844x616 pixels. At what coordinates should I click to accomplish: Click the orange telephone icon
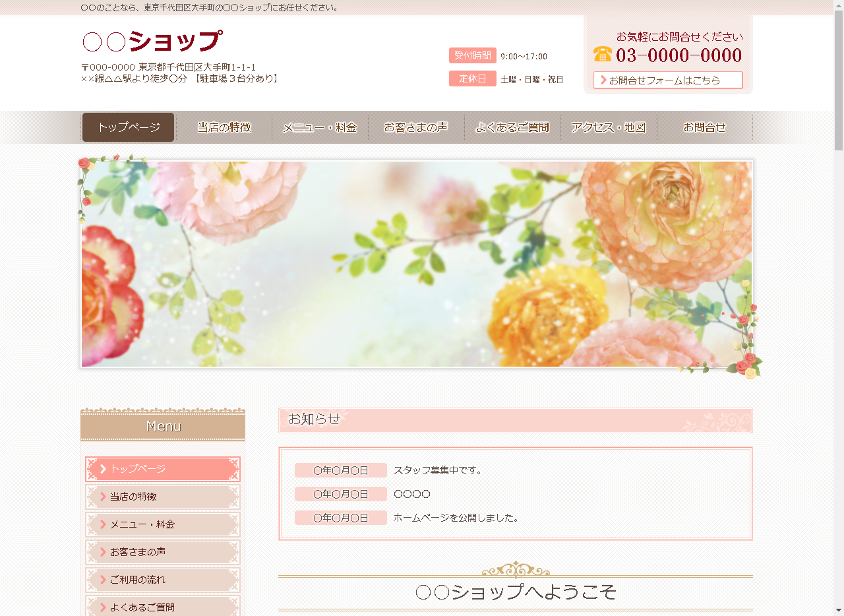tap(602, 54)
